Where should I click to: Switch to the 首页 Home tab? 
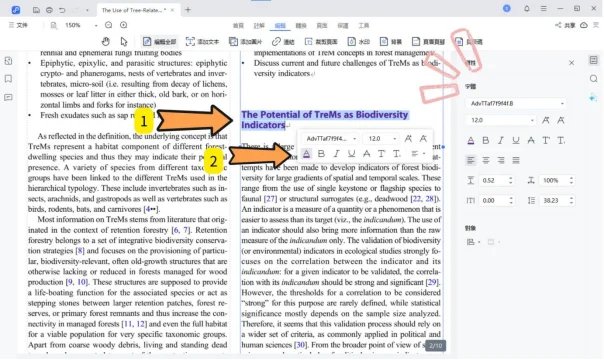[238, 25]
